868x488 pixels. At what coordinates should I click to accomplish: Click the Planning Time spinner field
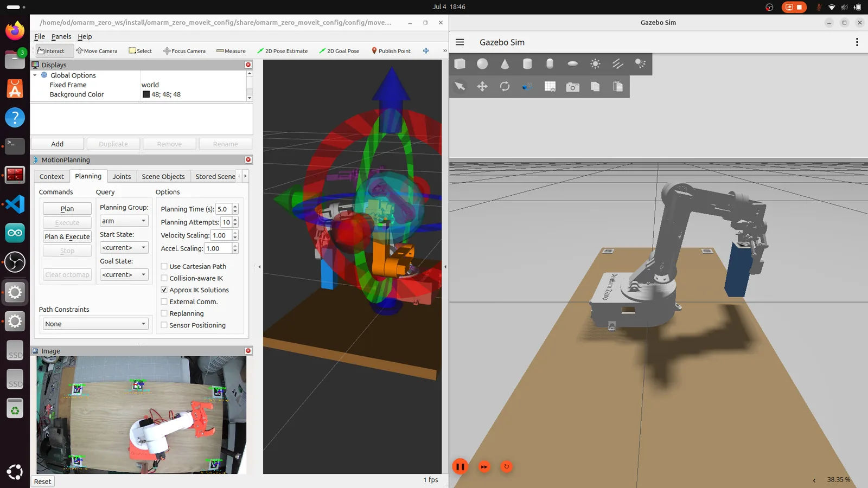[223, 209]
